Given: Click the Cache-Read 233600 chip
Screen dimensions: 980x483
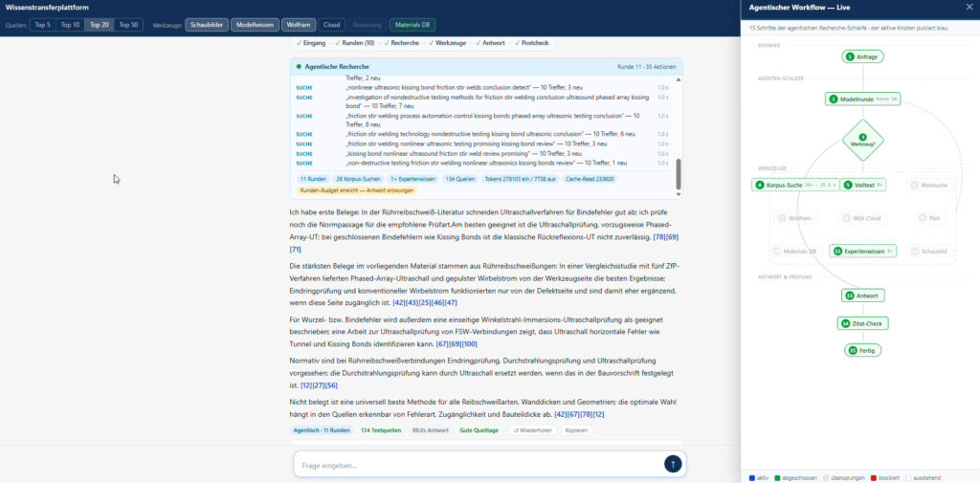Looking at the screenshot, I should [590, 179].
